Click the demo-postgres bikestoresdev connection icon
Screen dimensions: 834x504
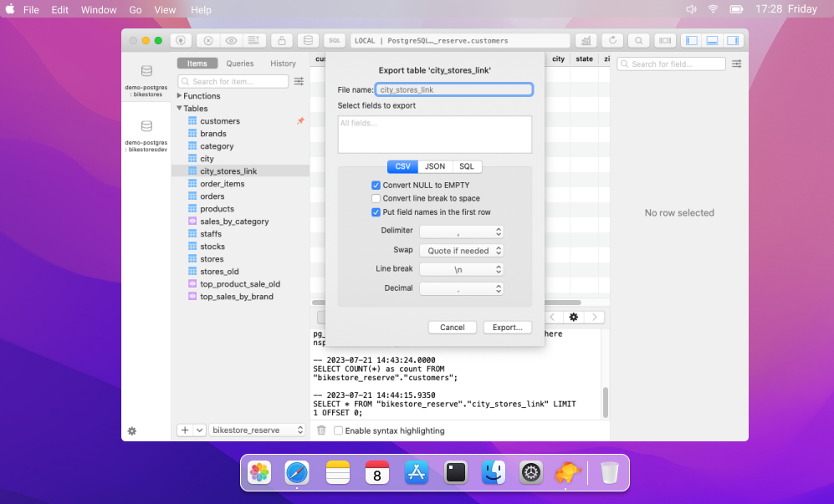(x=146, y=126)
